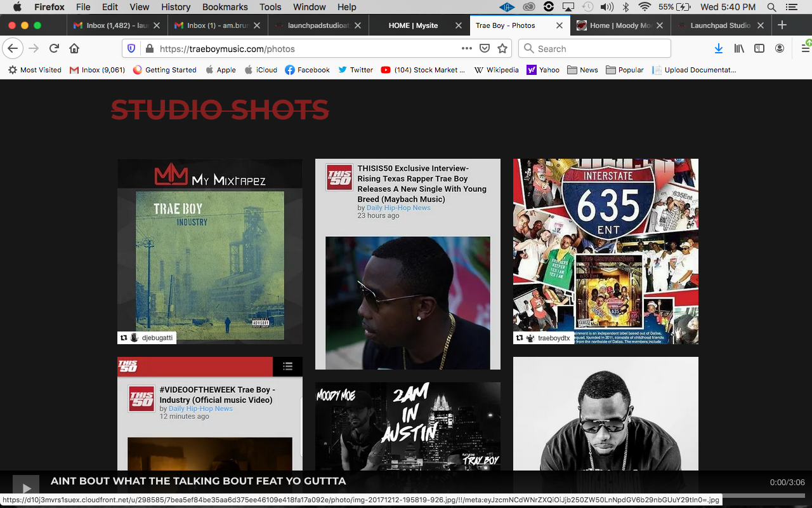Screen dimensions: 812x508
Task: Open the Apple bookmark
Action: click(x=220, y=70)
